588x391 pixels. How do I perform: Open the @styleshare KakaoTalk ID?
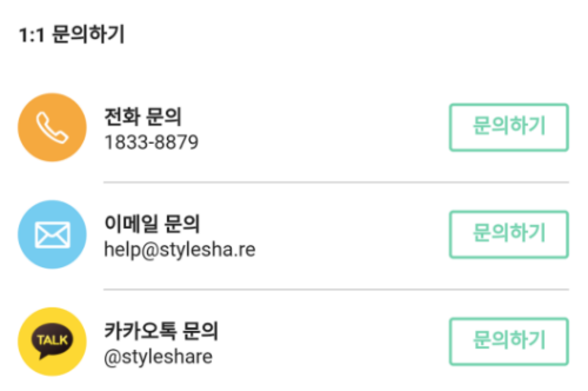[x=158, y=357]
